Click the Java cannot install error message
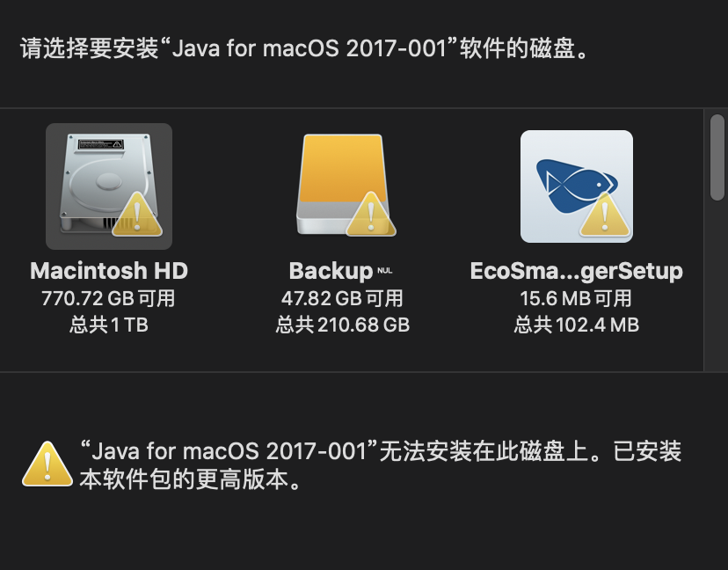This screenshot has height=570, width=728. pyautogui.click(x=378, y=466)
